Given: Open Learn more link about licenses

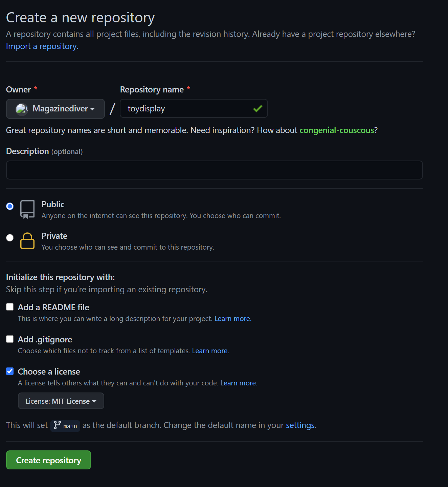Looking at the screenshot, I should 238,383.
